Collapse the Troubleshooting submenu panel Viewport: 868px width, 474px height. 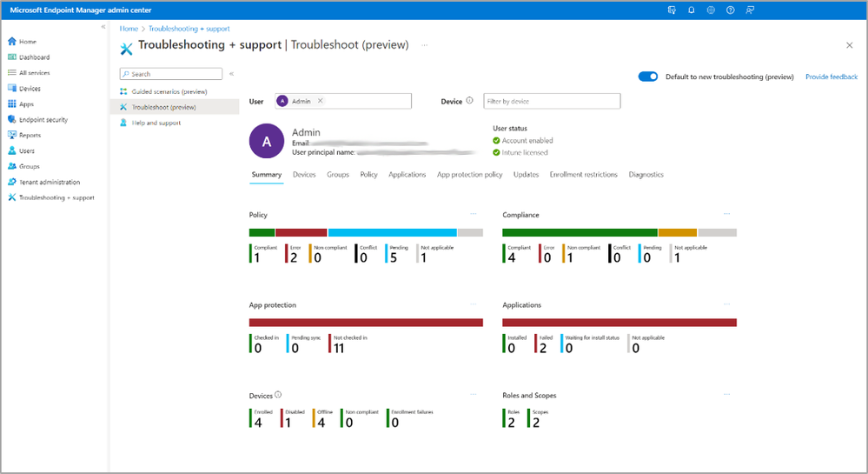point(231,74)
